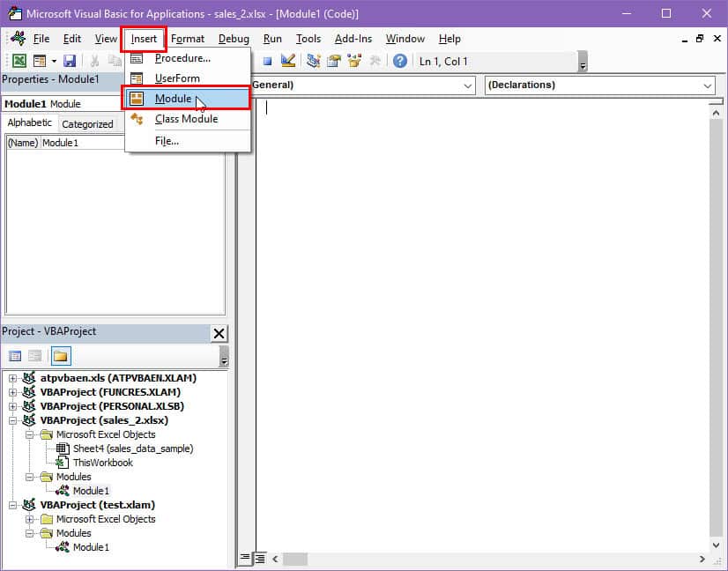The height and width of the screenshot is (571, 728).
Task: Open the Insert menu
Action: pos(144,39)
